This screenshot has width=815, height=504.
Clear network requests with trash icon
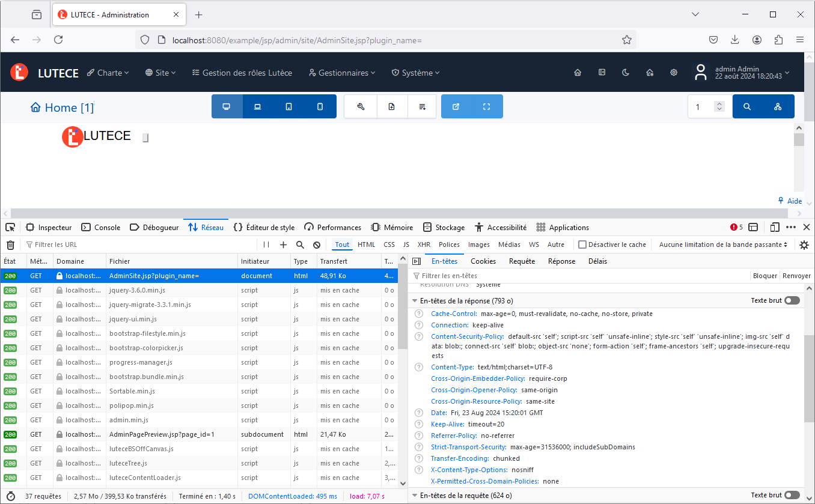[x=10, y=244]
